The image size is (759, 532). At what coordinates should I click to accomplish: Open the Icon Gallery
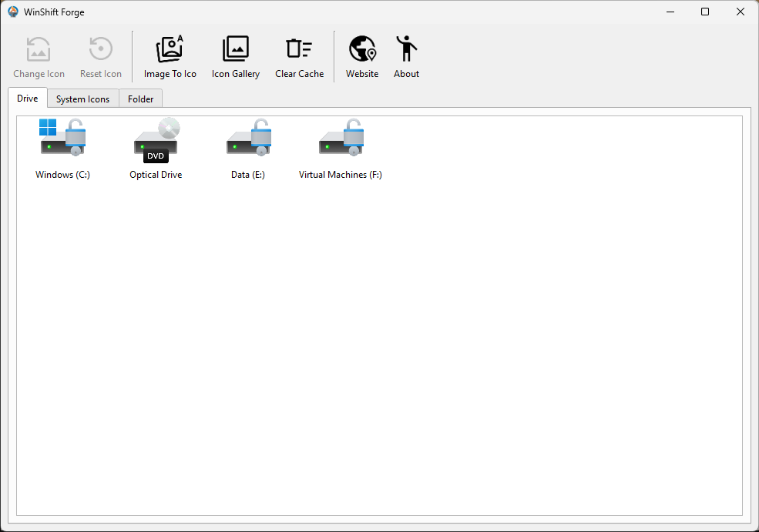[235, 54]
